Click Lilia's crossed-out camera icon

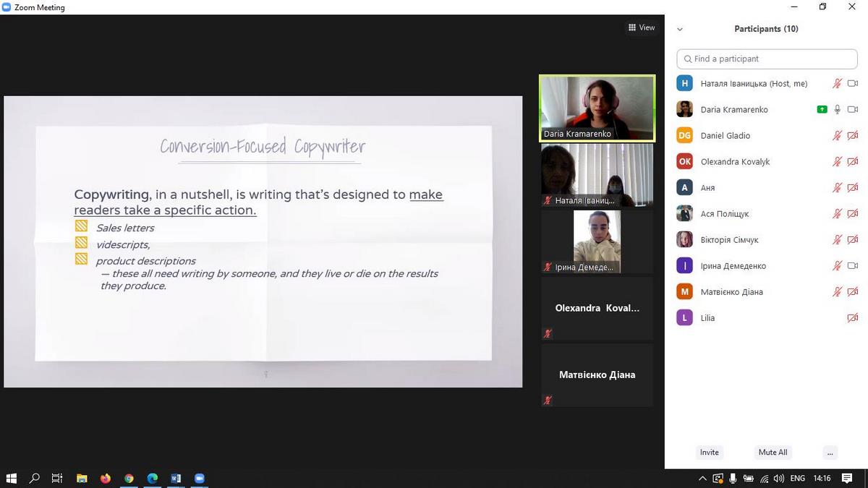point(853,318)
